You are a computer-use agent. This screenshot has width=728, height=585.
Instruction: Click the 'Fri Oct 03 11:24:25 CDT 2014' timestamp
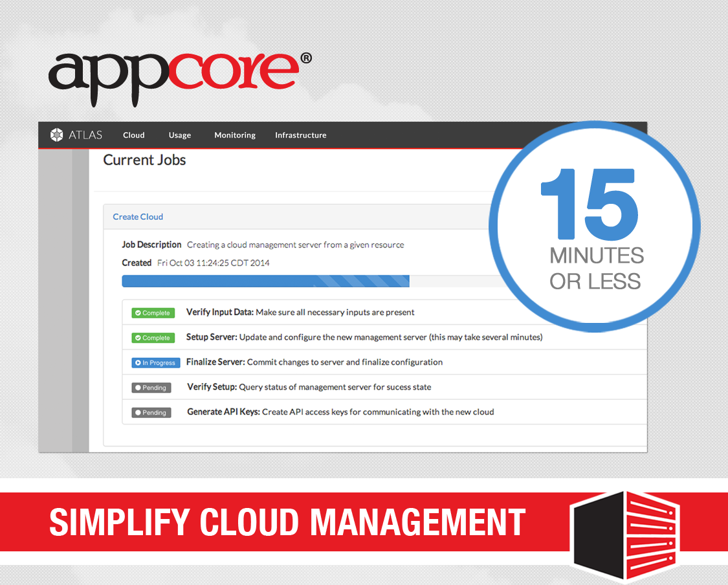tap(214, 263)
